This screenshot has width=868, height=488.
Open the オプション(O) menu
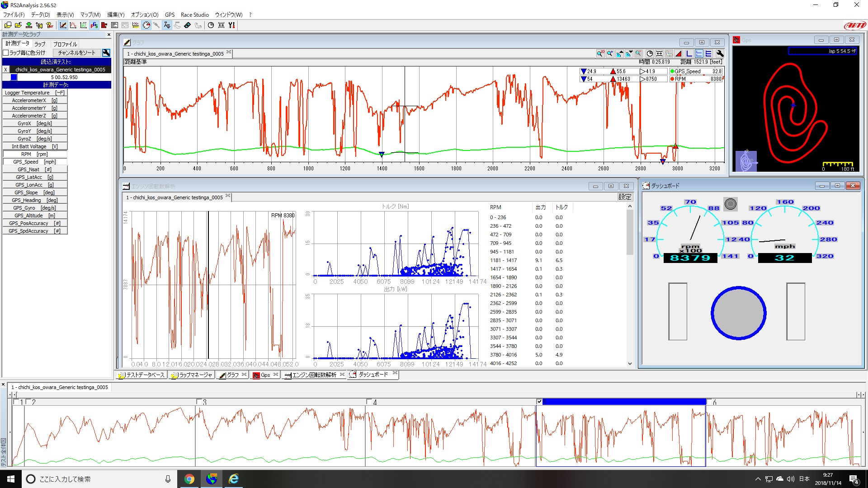144,15
